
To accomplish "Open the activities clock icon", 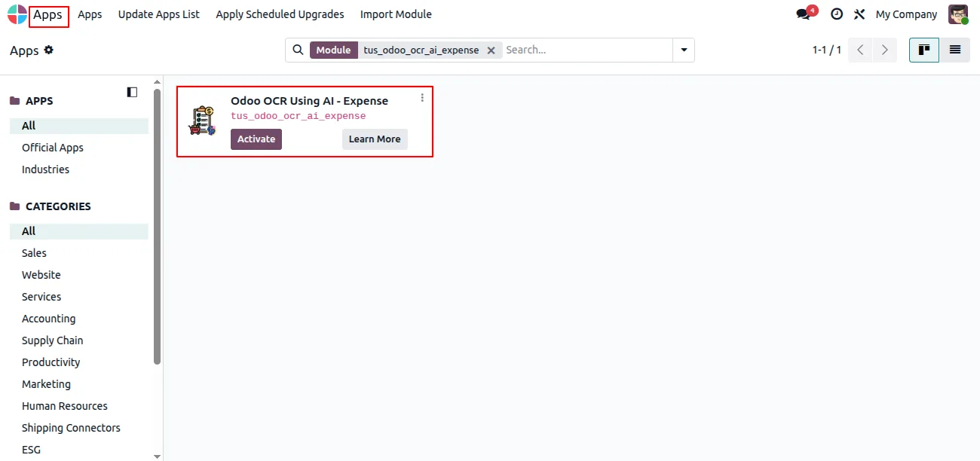I will [x=836, y=14].
